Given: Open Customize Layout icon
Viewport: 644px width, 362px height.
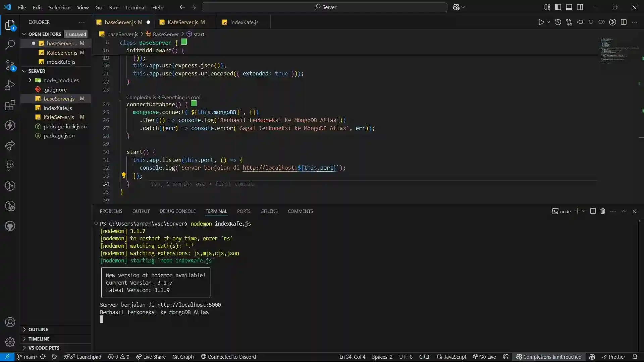Looking at the screenshot, I should [x=547, y=7].
